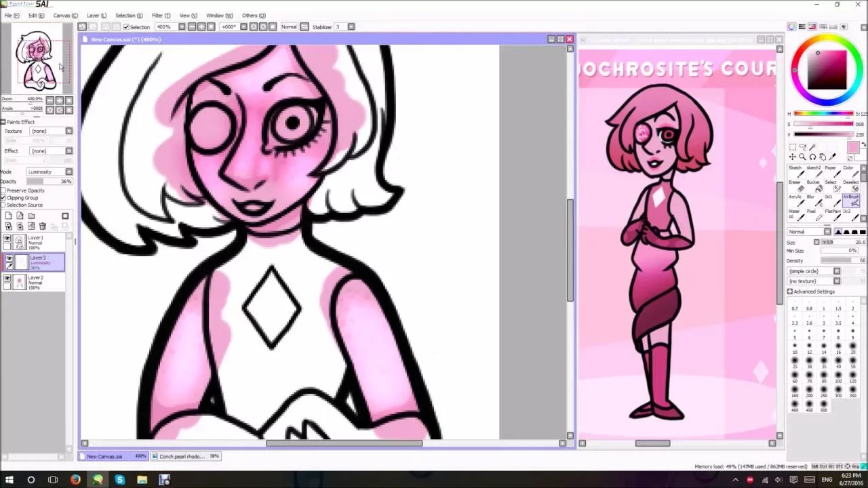This screenshot has width=868, height=488.
Task: Toggle Clipping Group checkbox
Action: click(3, 198)
